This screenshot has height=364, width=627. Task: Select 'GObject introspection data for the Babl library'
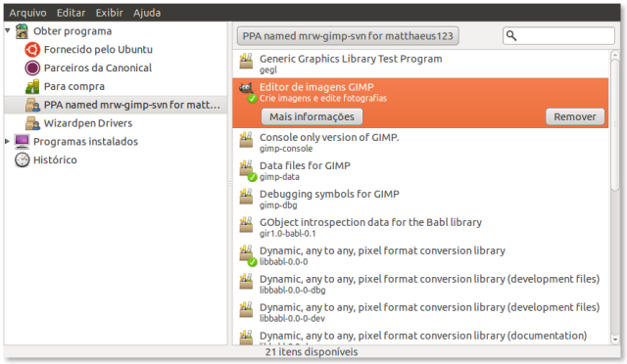(420, 228)
